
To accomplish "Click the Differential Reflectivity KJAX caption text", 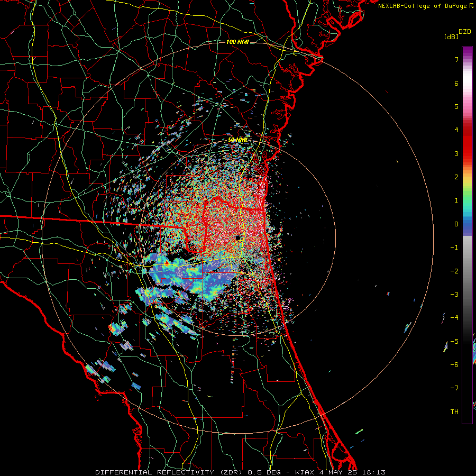I will 241,472.
